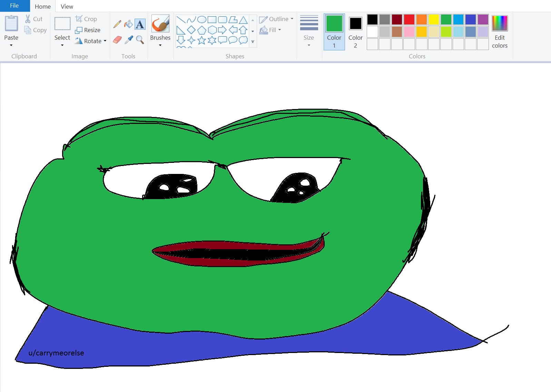The width and height of the screenshot is (551, 392).
Task: Select the Color picker eyedropper tool
Action: [129, 40]
